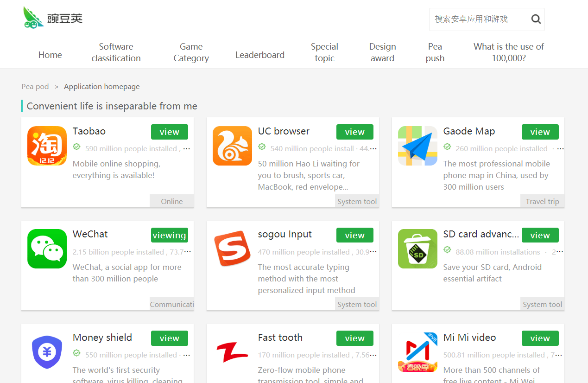Open the Money shield app icon
The height and width of the screenshot is (383, 588).
coord(47,352)
